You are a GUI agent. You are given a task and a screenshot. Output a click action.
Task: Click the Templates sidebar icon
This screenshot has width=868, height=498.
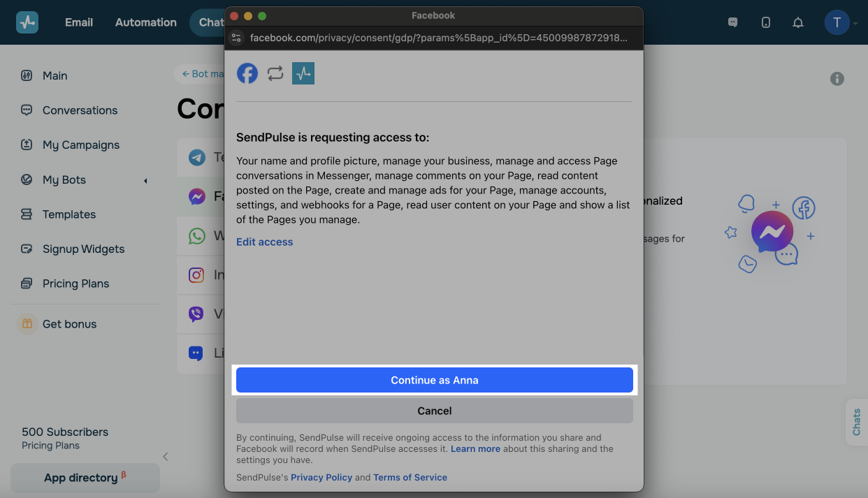click(27, 214)
